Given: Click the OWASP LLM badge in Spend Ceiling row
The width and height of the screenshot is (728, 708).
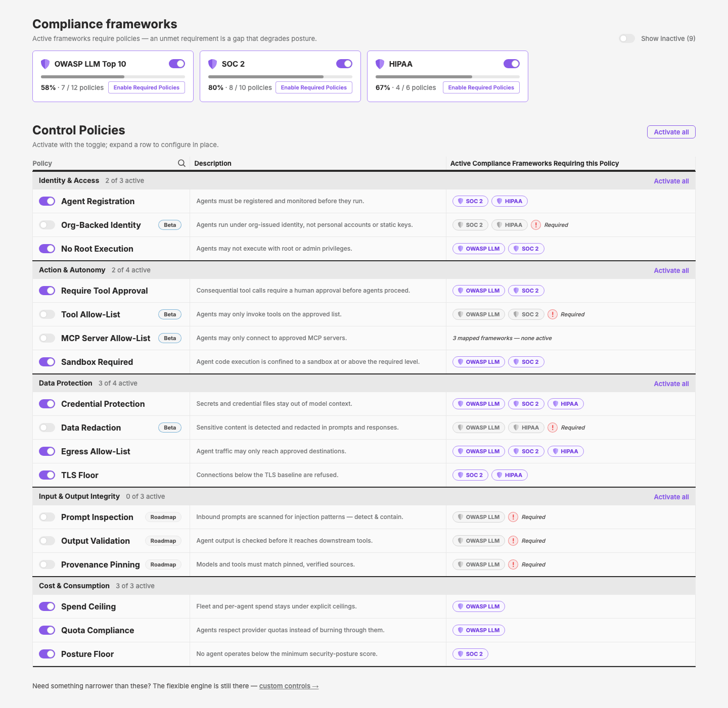Looking at the screenshot, I should 479,606.
